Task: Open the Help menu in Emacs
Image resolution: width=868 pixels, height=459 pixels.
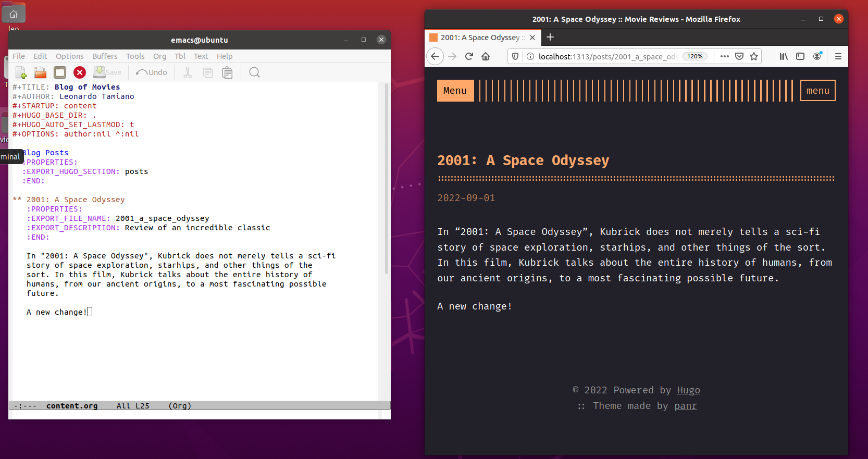Action: tap(225, 56)
